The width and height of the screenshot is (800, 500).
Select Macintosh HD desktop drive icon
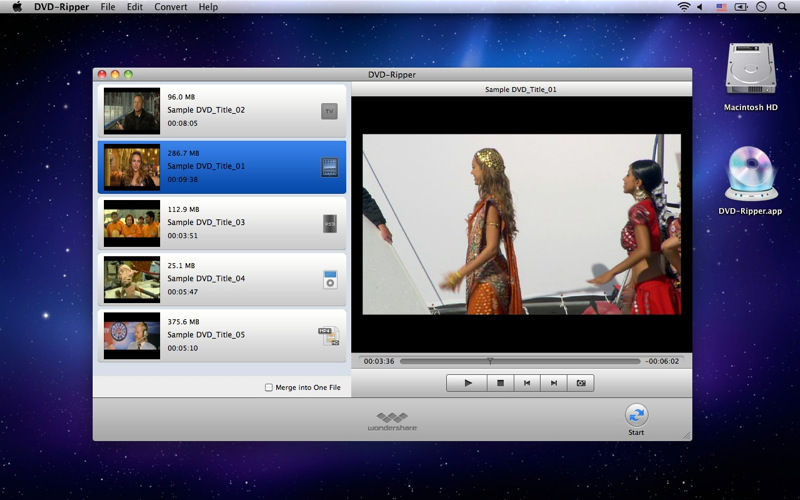click(x=751, y=69)
